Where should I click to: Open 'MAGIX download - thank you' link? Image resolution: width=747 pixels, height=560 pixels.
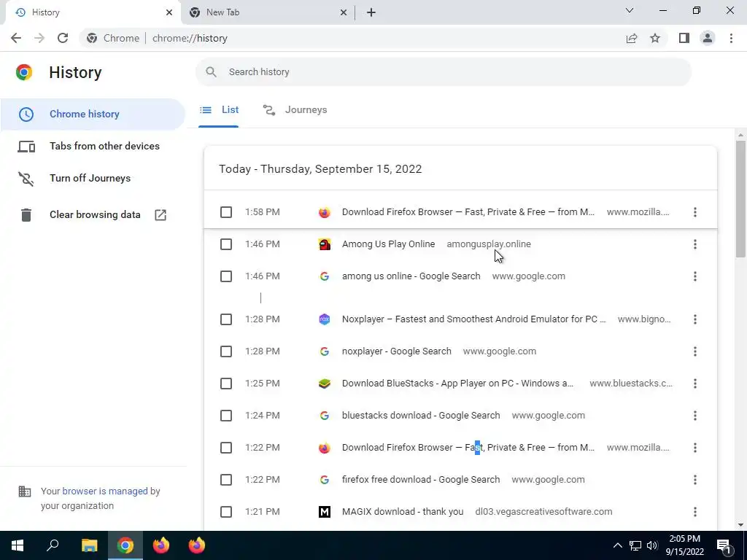pos(403,512)
